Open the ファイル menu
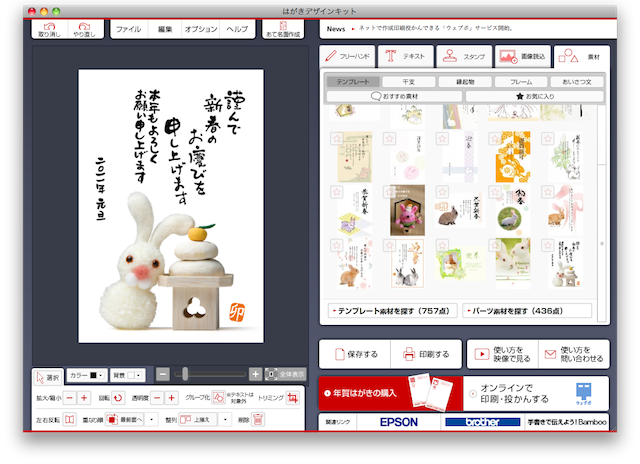Viewport: 640px width, 464px height. coord(127,30)
